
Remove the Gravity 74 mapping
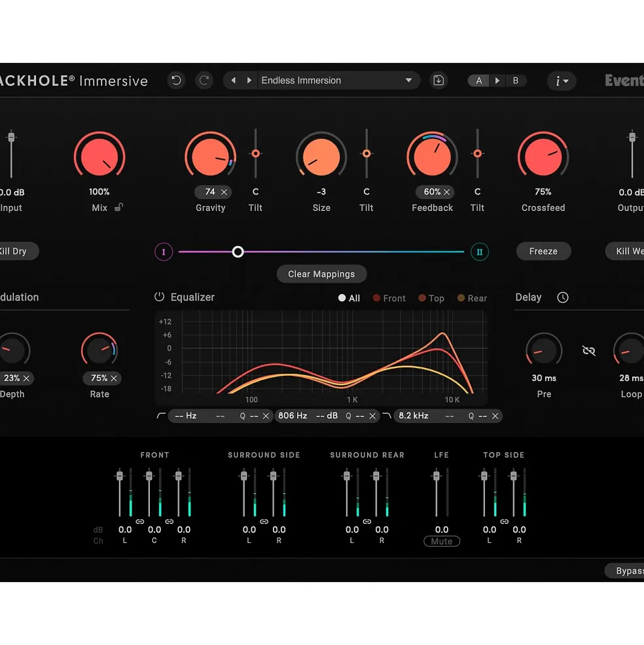pyautogui.click(x=224, y=192)
